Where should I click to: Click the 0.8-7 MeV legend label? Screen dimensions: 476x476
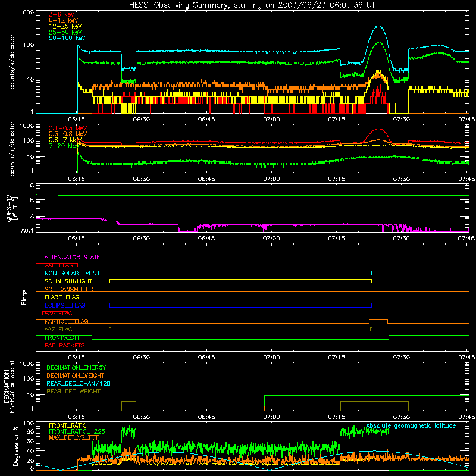point(65,140)
